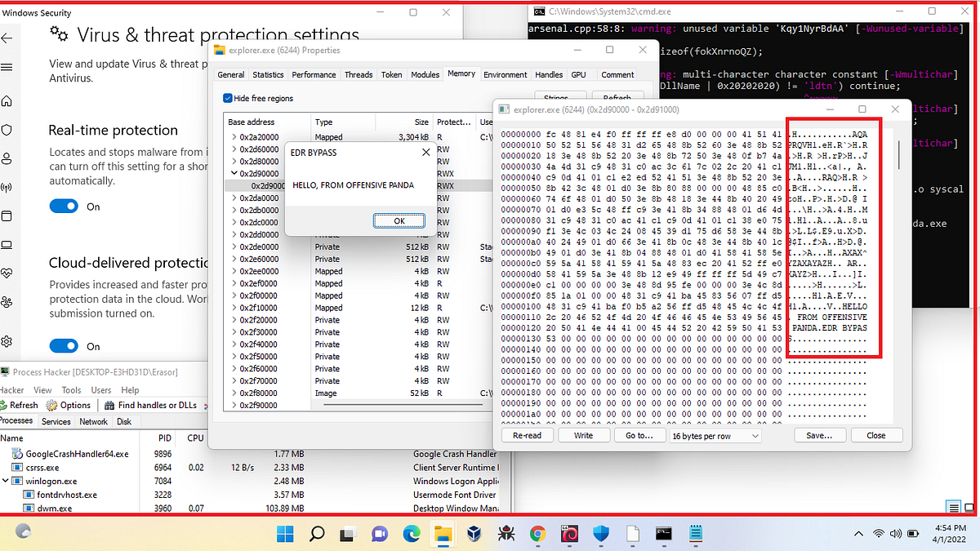980x551 pixels.
Task: Turn off Real-time protection toggle
Action: pyautogui.click(x=64, y=207)
